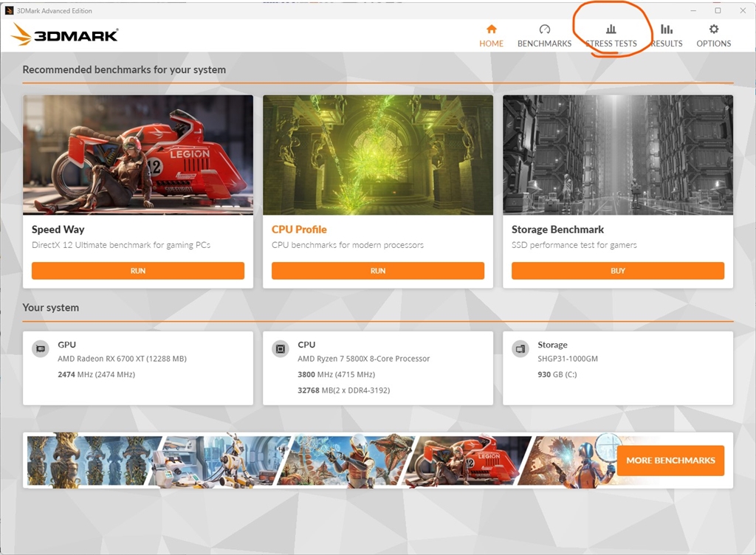Click the 3800 MHz CPU clock value
This screenshot has width=756, height=555.
pos(336,374)
